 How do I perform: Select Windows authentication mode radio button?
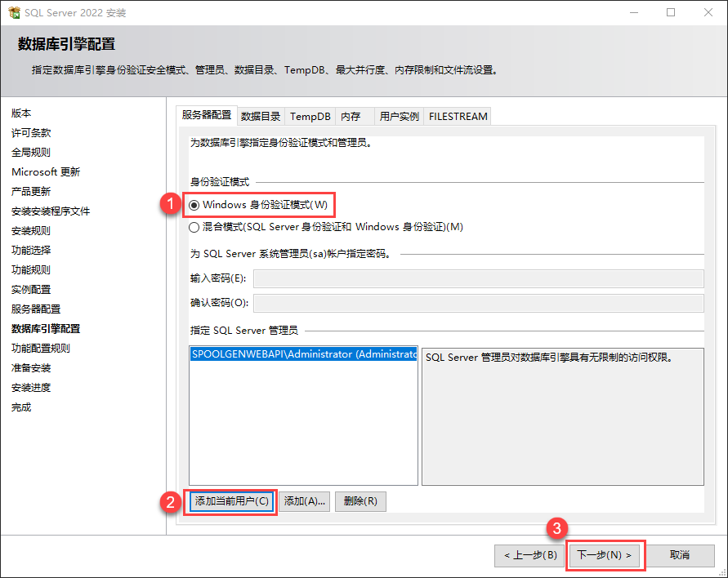[x=194, y=204]
